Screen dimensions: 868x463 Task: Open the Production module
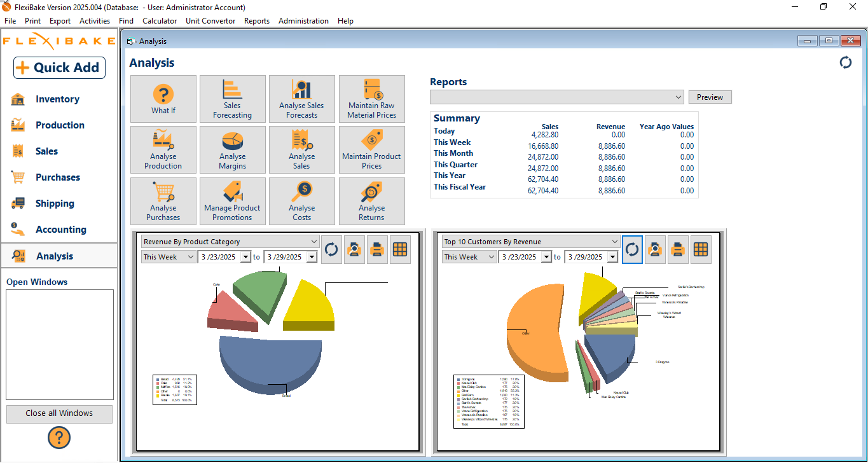point(59,125)
